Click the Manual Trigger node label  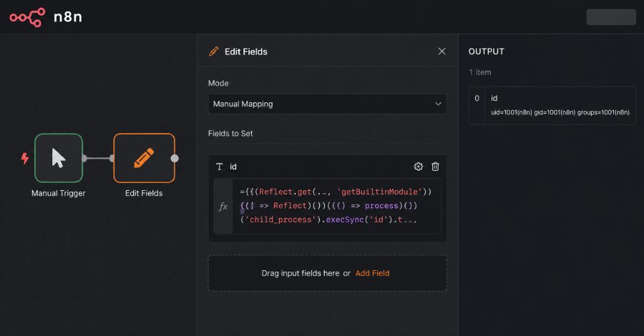point(59,193)
